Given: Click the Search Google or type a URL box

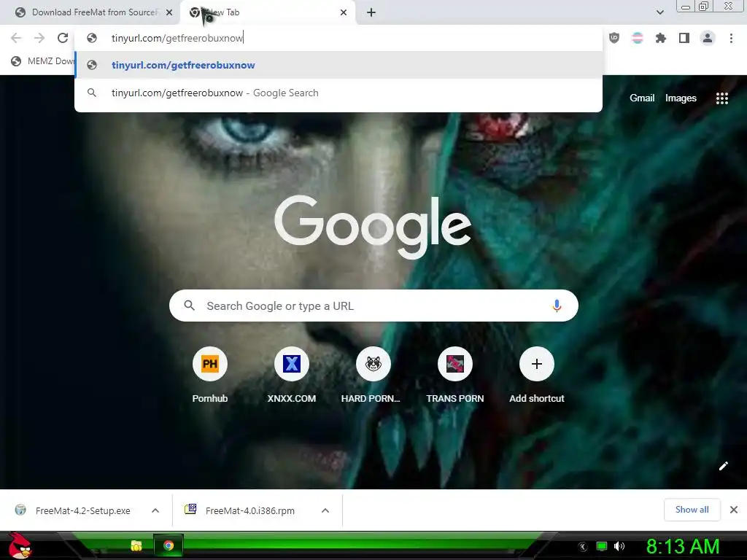Looking at the screenshot, I should click(373, 306).
